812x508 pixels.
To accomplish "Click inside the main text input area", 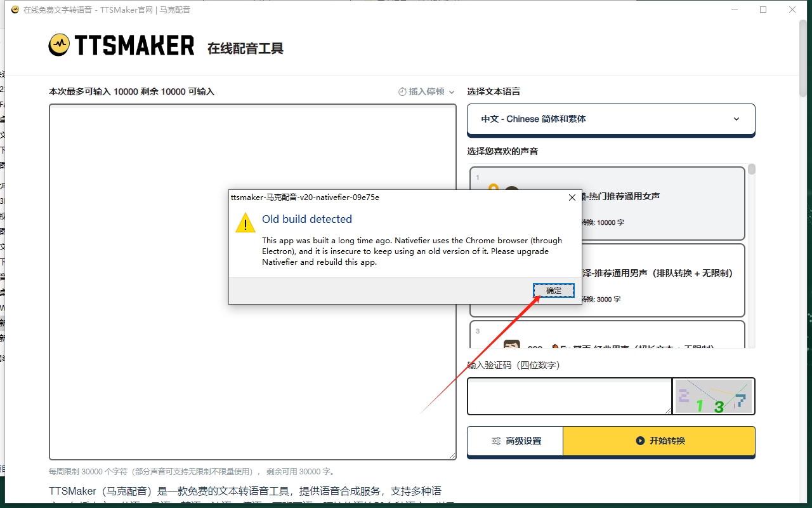I will [x=252, y=282].
